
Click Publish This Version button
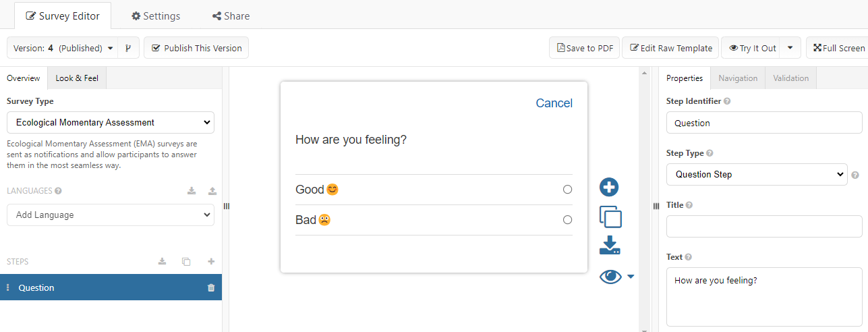(x=196, y=48)
